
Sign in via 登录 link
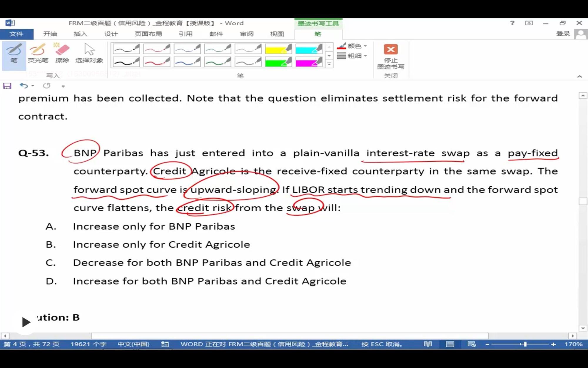pyautogui.click(x=563, y=34)
